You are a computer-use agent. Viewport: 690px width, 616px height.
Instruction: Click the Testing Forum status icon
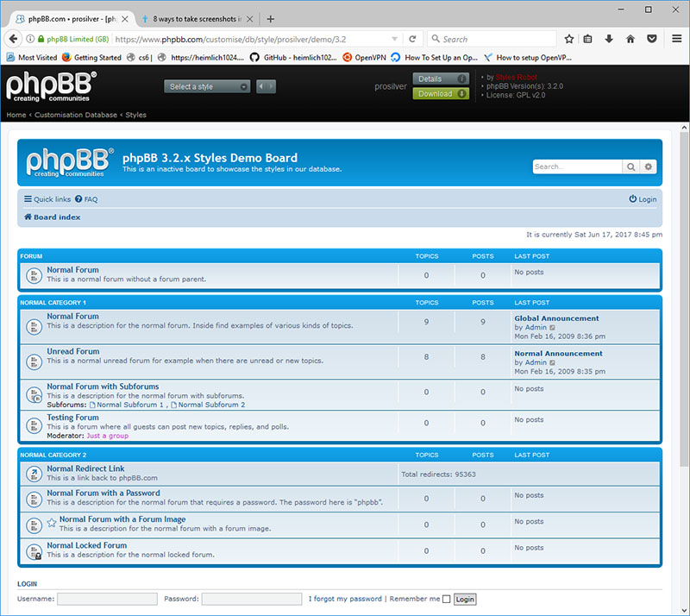(34, 426)
